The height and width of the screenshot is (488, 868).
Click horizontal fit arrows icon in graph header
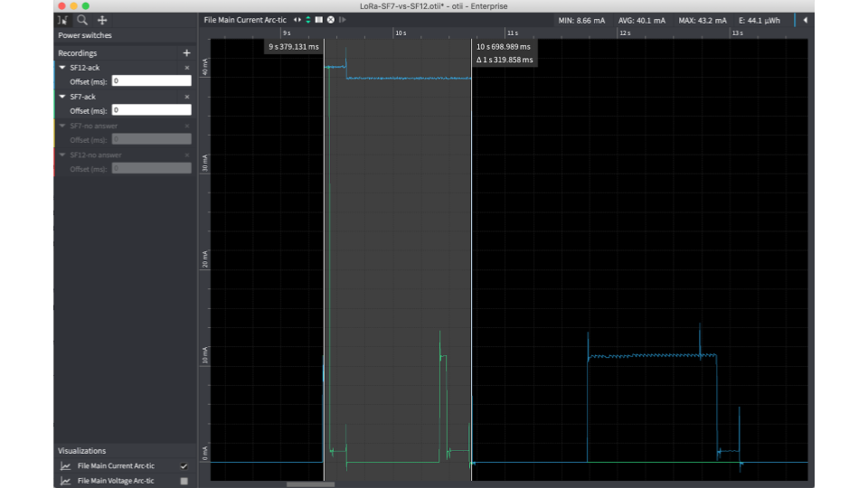297,20
